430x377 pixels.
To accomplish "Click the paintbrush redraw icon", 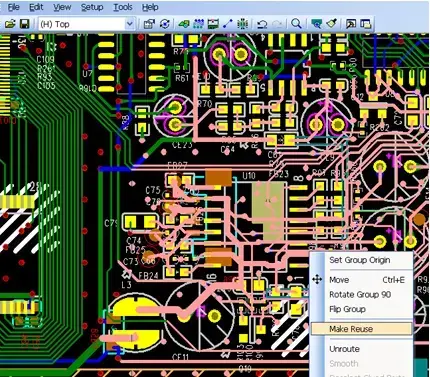I will click(331, 24).
